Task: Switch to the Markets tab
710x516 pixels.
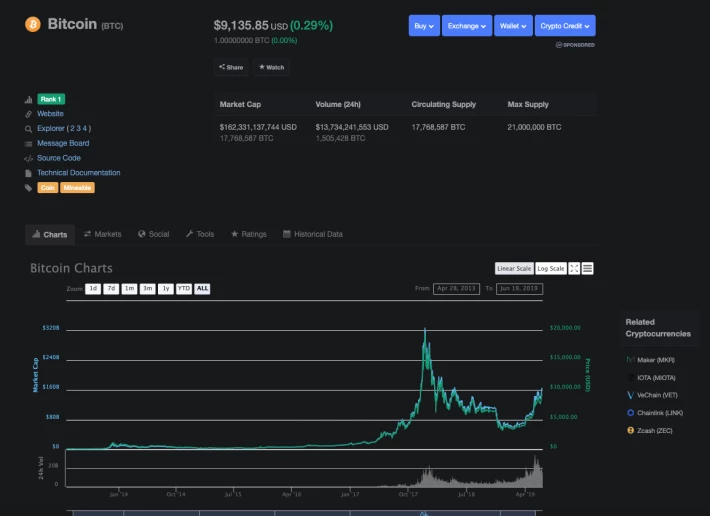Action: (103, 234)
